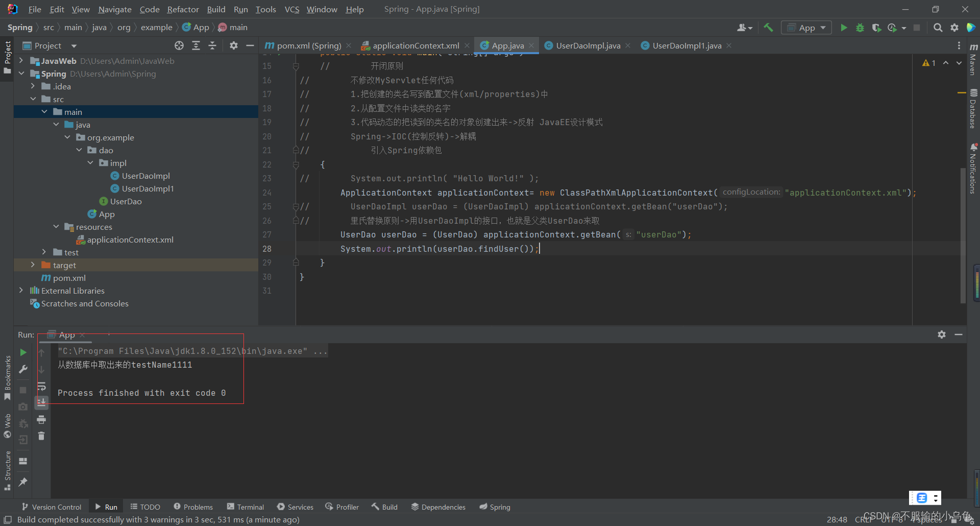Rerun App from Run panel
The image size is (980, 526).
tap(23, 352)
